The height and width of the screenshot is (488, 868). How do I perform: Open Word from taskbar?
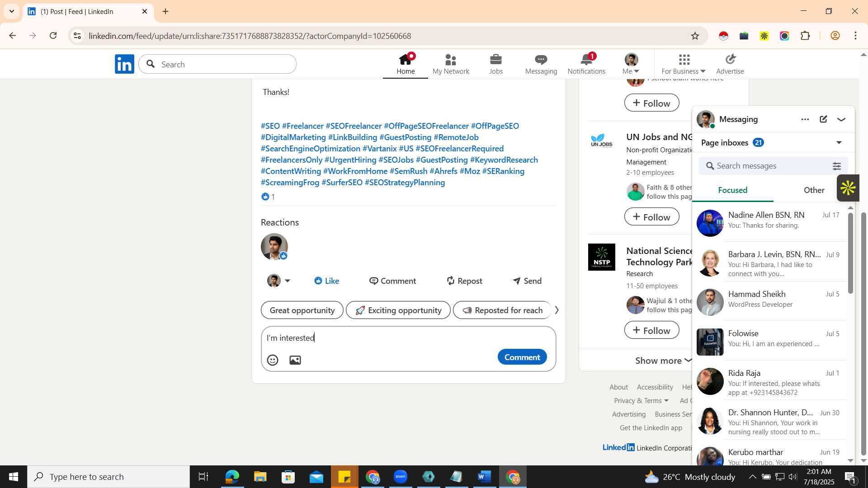pos(485,477)
